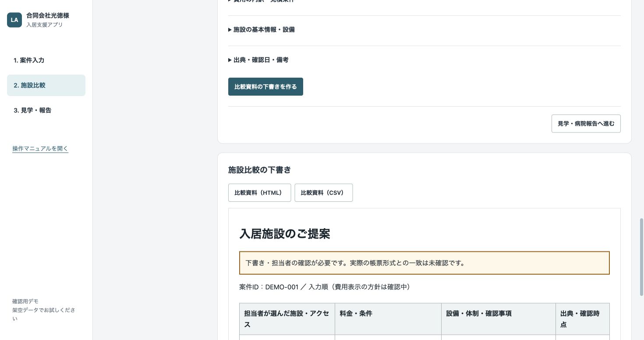This screenshot has width=644, height=340.
Task: Click the page vertical scrollbar thumb
Action: pyautogui.click(x=642, y=257)
